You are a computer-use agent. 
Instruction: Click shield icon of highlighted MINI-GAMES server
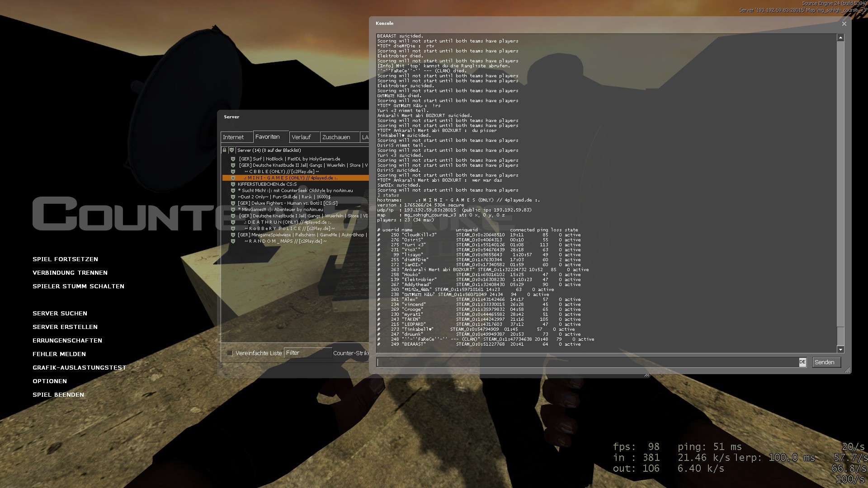[x=233, y=178]
